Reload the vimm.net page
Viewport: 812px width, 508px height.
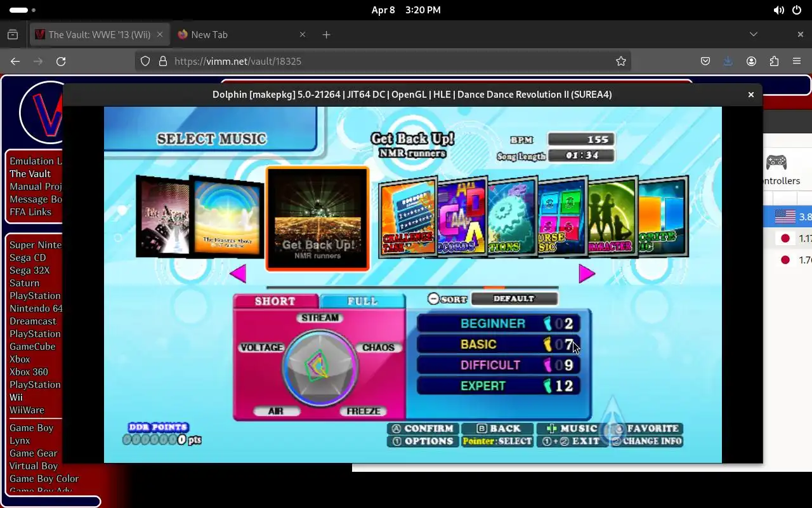61,61
